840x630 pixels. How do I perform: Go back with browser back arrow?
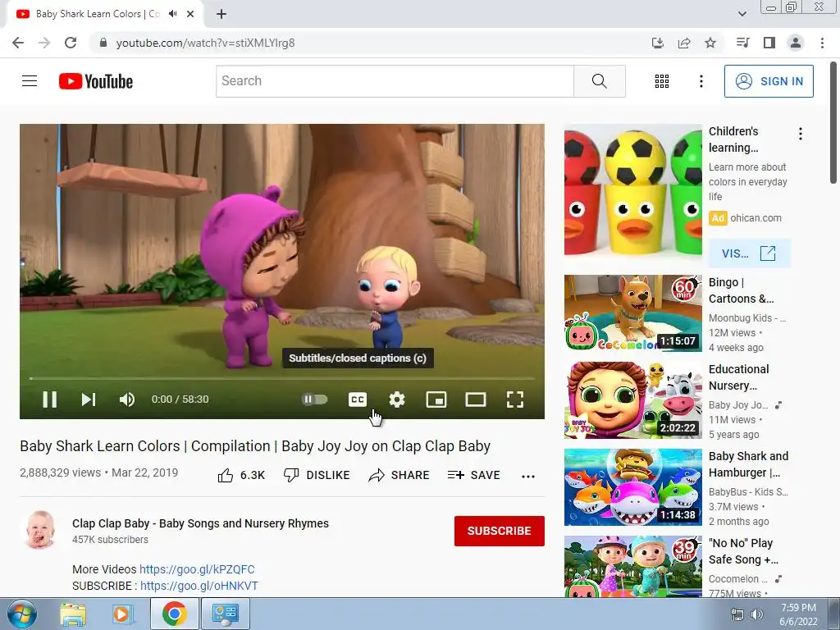(x=18, y=43)
